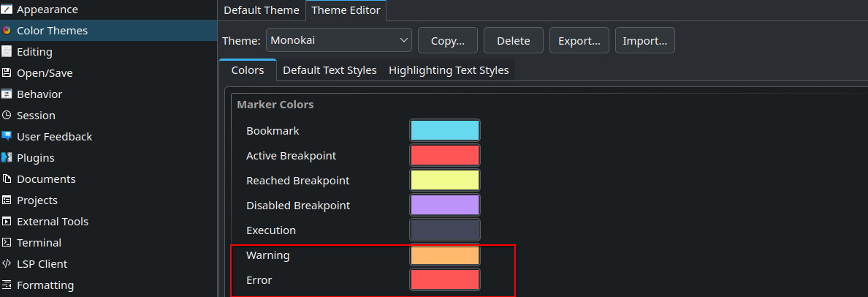Click the User Feedback speech icon
The height and width of the screenshot is (297, 868).
pos(7,137)
